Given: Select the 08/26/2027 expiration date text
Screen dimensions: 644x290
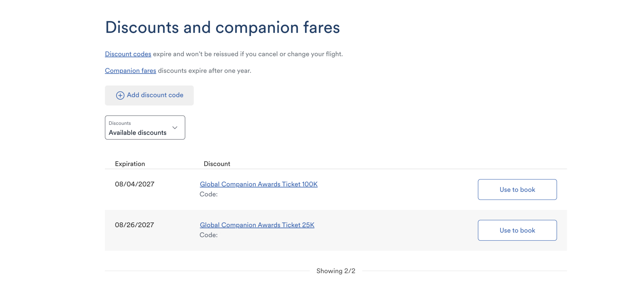Looking at the screenshot, I should [134, 225].
